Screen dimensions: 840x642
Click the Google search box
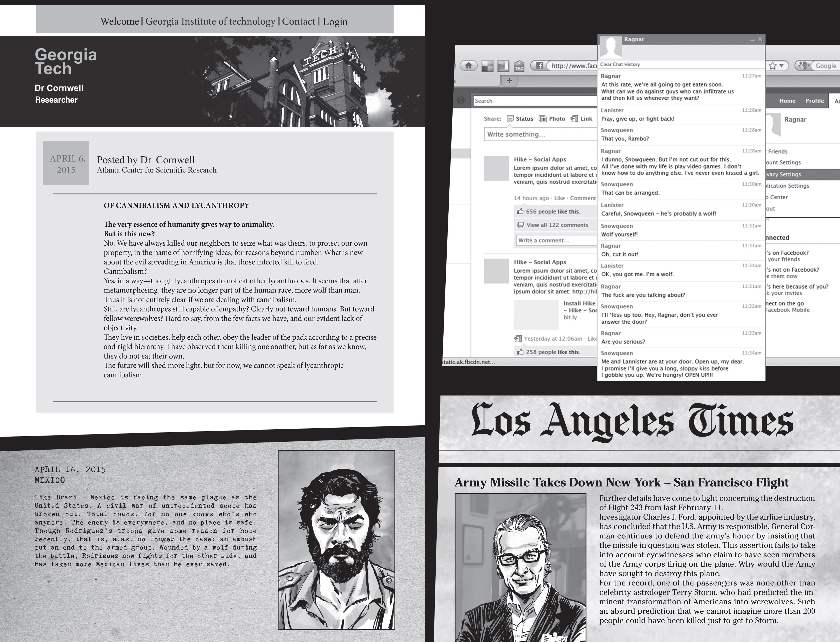pos(825,66)
